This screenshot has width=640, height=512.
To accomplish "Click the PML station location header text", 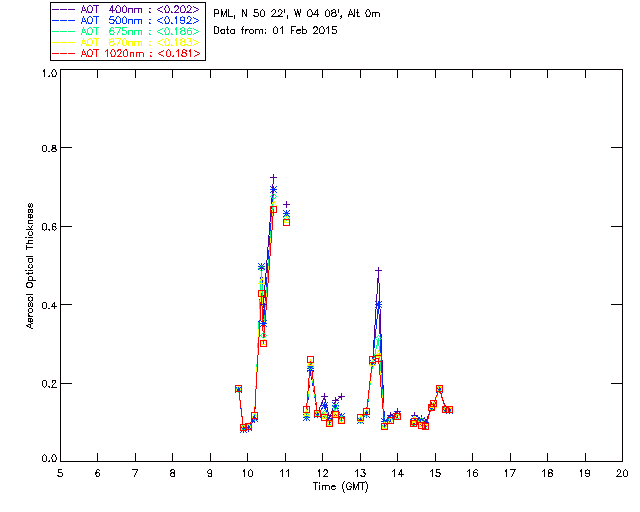I will click(x=297, y=14).
